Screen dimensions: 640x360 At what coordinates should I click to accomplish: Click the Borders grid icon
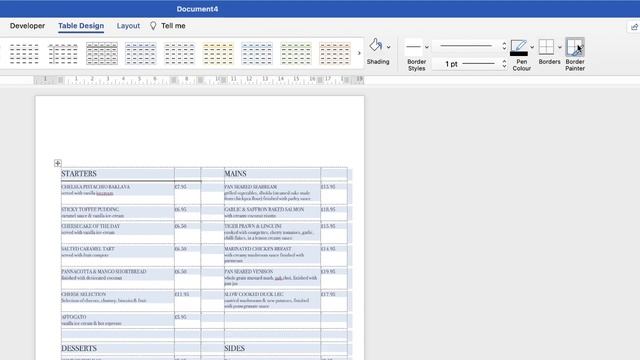click(x=546, y=47)
